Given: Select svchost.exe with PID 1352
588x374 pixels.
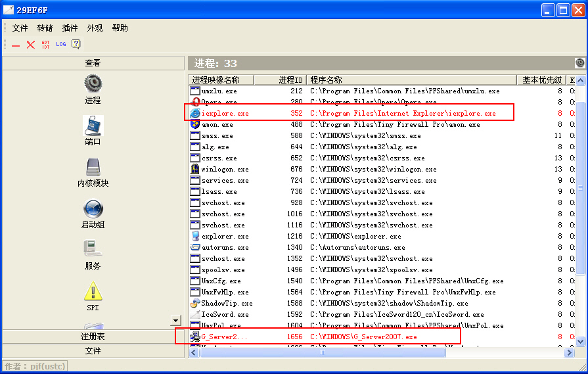Looking at the screenshot, I should point(223,258).
